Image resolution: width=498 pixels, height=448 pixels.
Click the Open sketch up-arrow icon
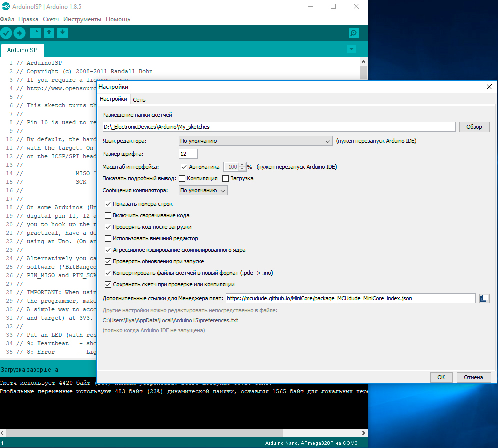pyautogui.click(x=49, y=33)
